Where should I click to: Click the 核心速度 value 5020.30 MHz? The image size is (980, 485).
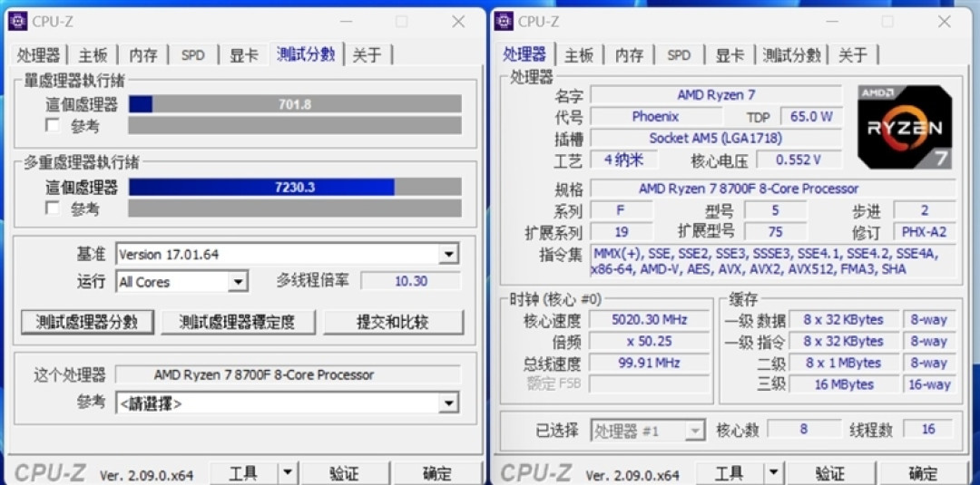click(650, 320)
